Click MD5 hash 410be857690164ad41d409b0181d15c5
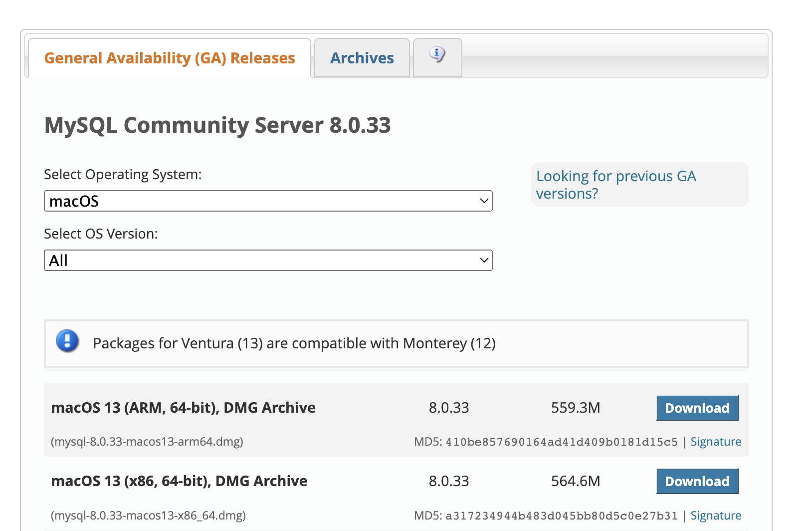 point(562,442)
